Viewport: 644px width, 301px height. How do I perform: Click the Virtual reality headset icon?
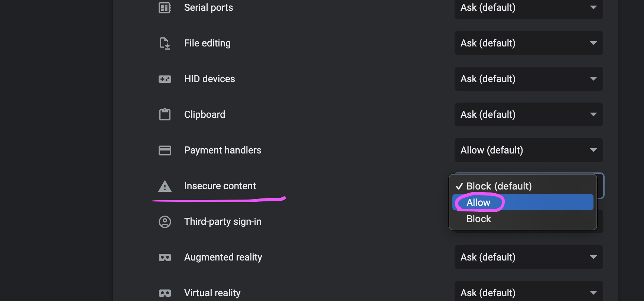pos(165,293)
